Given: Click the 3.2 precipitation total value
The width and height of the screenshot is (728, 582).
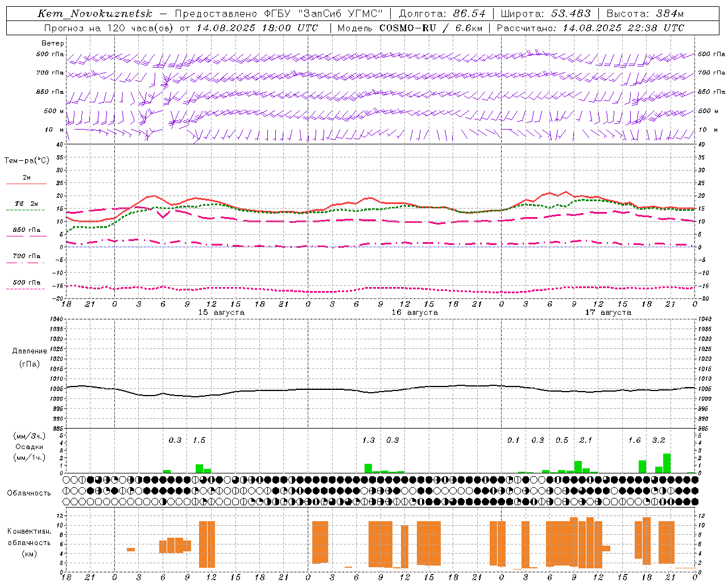Looking at the screenshot, I should [658, 440].
